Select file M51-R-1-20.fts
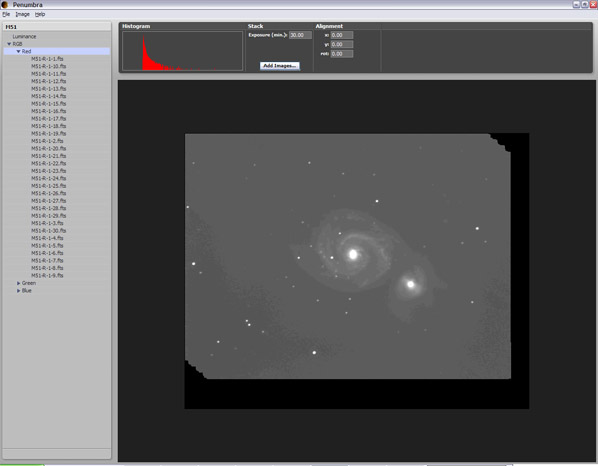 point(48,149)
